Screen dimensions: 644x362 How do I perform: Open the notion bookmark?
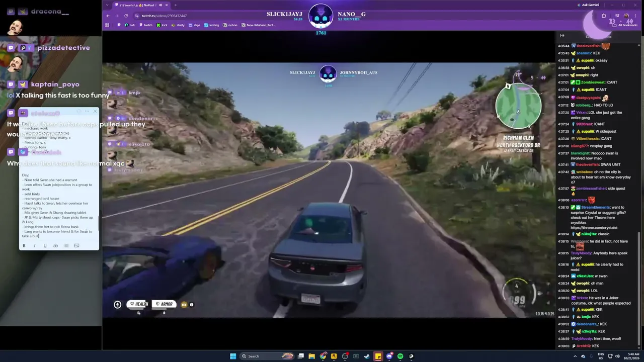[230, 25]
